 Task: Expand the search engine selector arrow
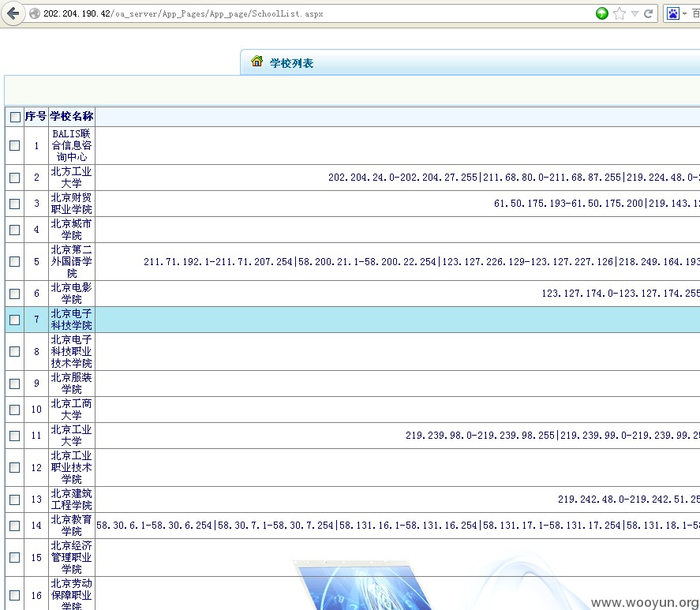pos(684,14)
